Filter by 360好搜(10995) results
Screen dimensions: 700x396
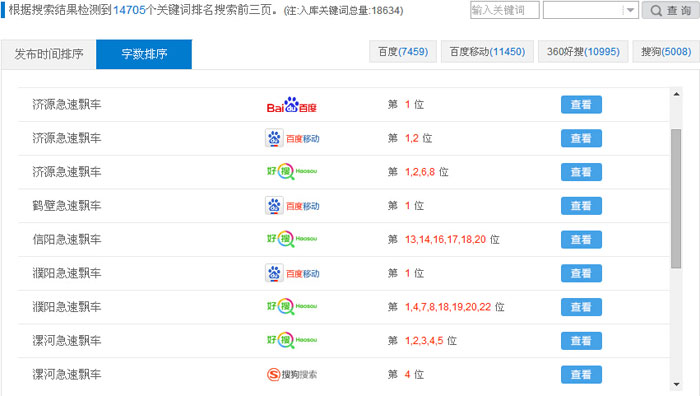583,52
